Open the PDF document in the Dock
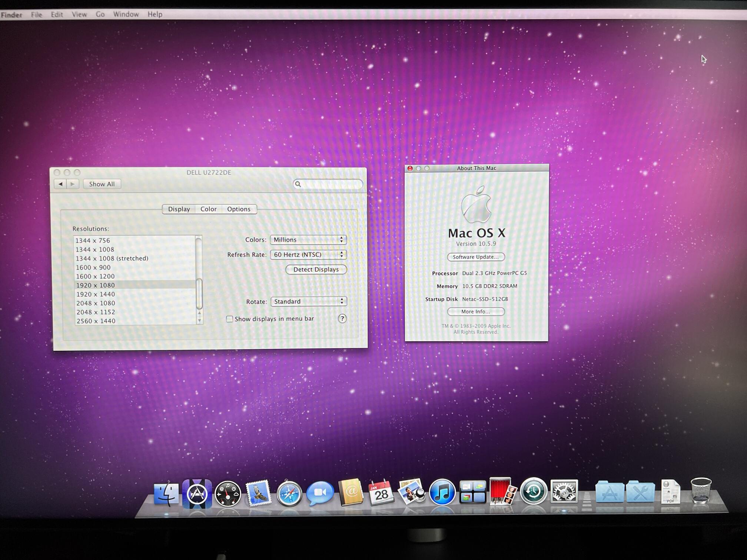747x560 pixels. [670, 491]
